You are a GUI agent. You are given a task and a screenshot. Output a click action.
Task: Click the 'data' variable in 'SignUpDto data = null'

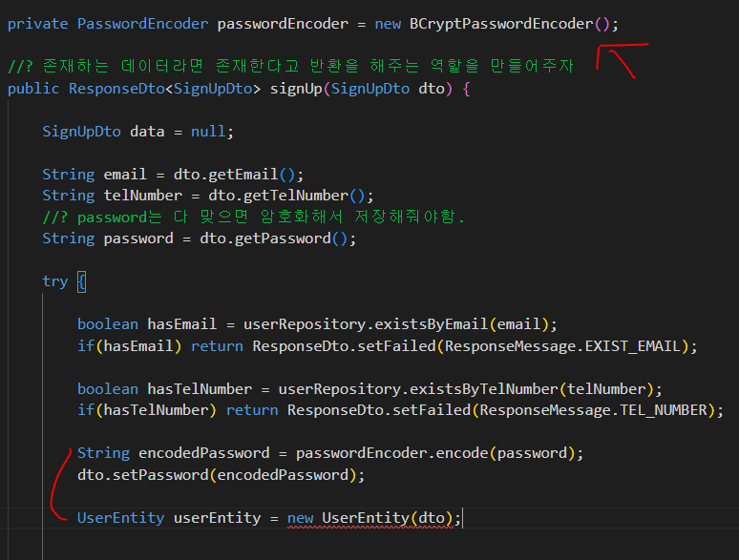(x=147, y=132)
